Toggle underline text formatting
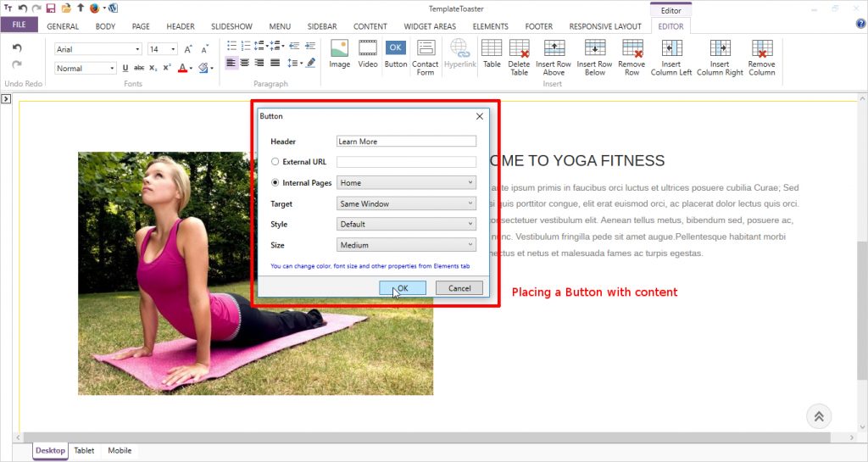This screenshot has width=868, height=462. [x=125, y=68]
